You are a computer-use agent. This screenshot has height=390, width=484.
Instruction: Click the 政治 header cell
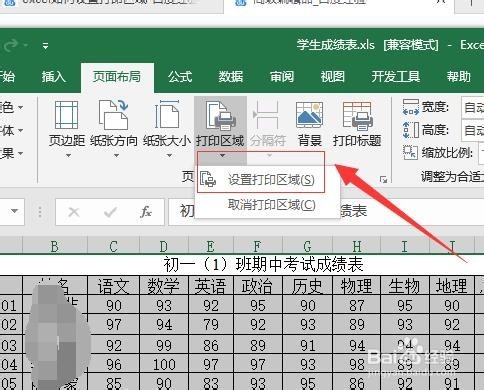point(258,286)
